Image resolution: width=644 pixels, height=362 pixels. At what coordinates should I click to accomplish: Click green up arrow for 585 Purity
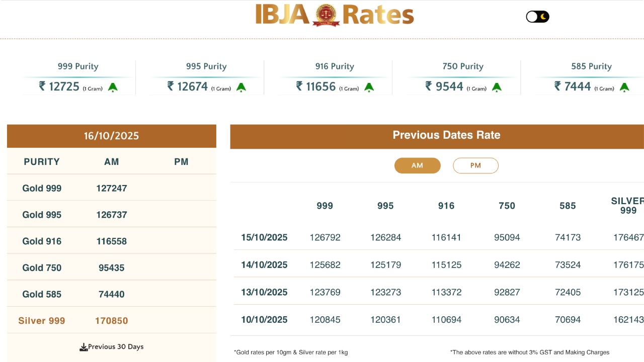tap(624, 87)
